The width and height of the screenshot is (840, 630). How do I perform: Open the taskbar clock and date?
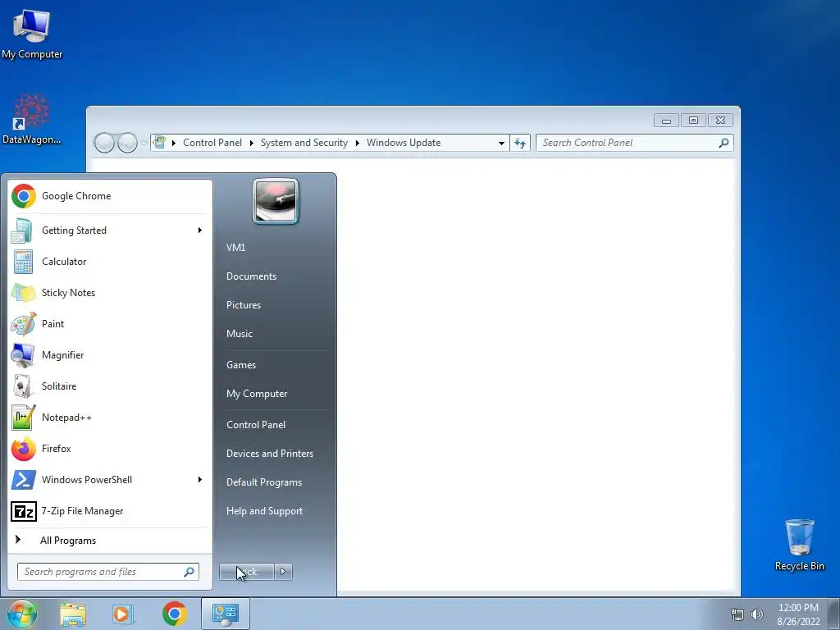pos(798,614)
